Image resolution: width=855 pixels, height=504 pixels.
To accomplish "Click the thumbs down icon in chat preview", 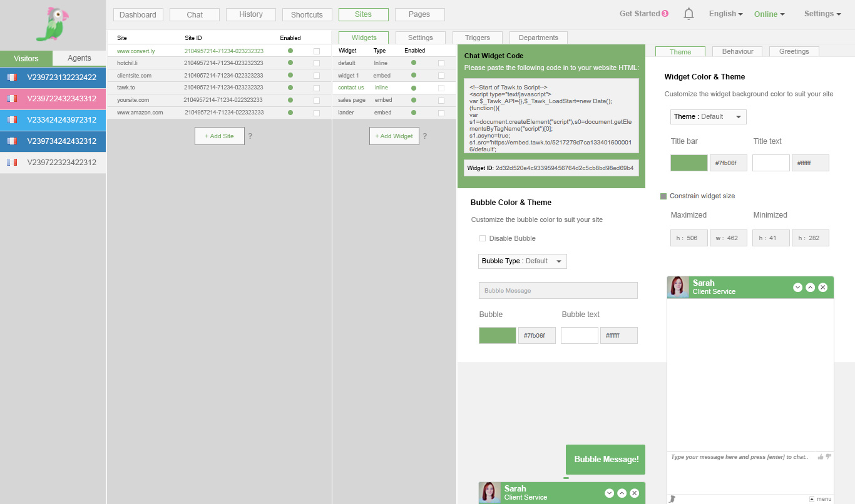I will [828, 457].
